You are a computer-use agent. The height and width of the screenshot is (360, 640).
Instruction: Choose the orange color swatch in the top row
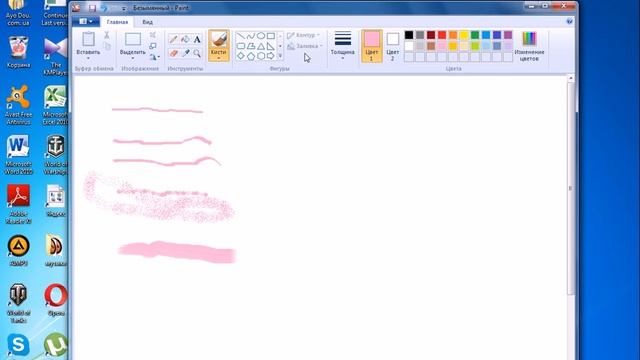[453, 35]
